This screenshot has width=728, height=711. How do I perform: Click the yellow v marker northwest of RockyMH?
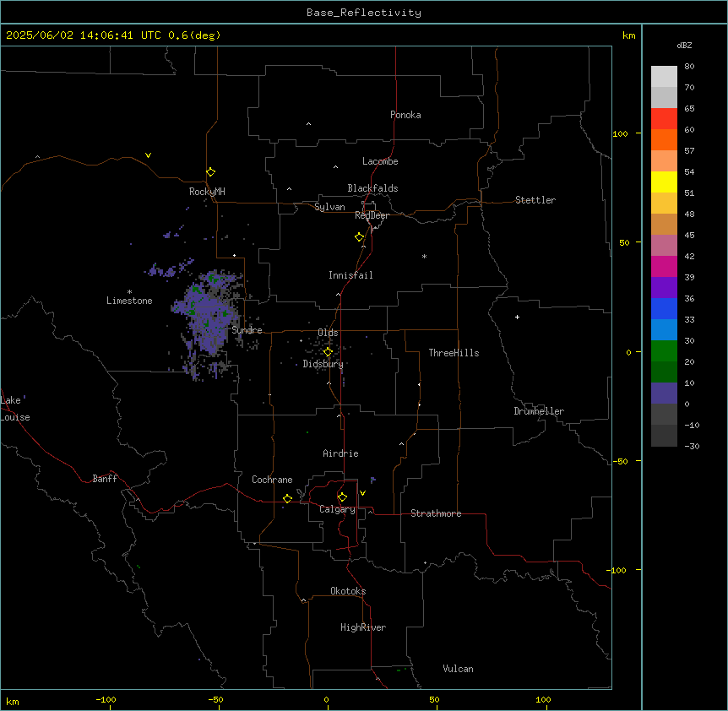(148, 155)
